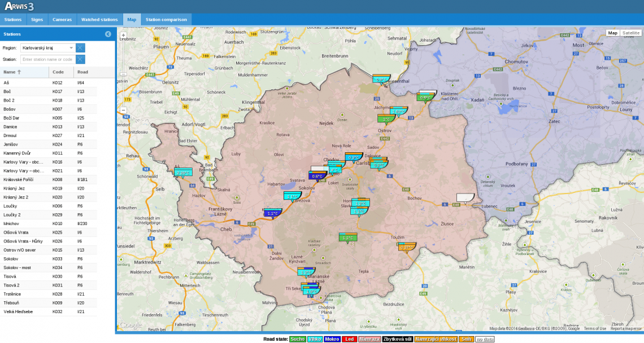The height and width of the screenshot is (343, 644).
Task: Open the Stations tab
Action: 13,20
